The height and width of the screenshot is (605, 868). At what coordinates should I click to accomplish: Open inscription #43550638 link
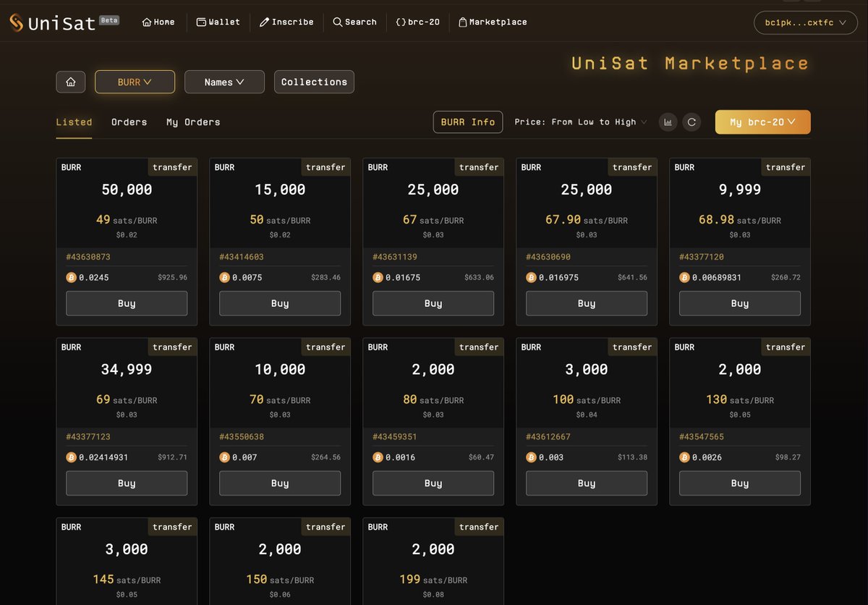coord(242,437)
